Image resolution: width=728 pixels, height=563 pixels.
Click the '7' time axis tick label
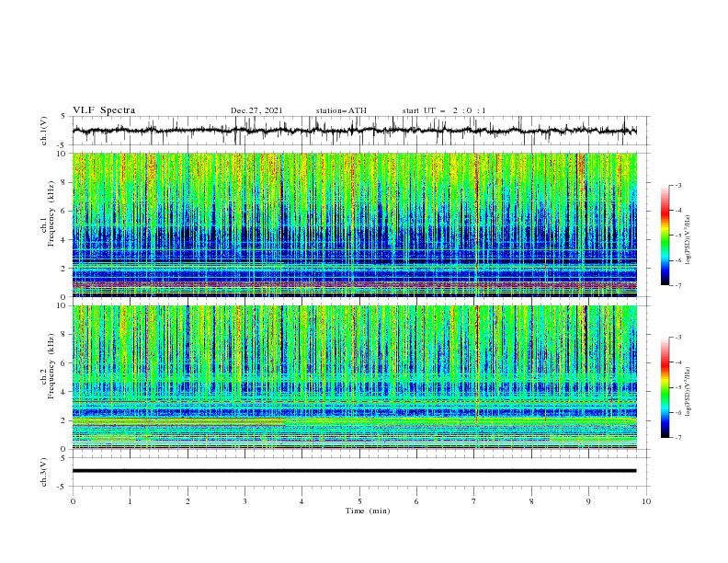coord(474,501)
